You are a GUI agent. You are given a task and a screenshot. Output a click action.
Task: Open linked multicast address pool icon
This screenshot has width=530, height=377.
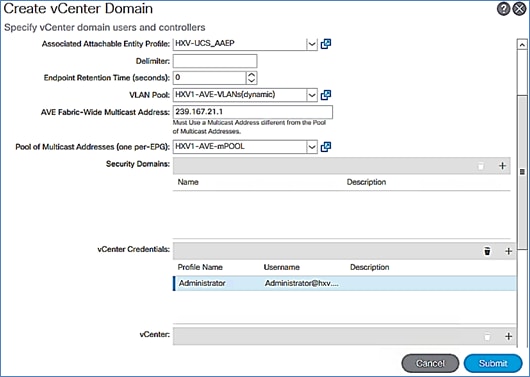(x=326, y=146)
